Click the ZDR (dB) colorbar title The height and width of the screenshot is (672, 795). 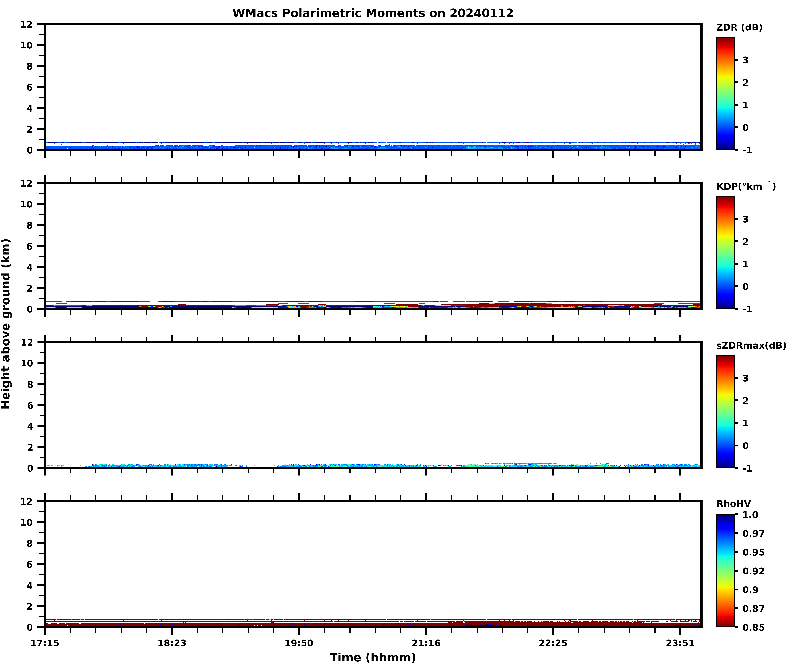[x=739, y=28]
